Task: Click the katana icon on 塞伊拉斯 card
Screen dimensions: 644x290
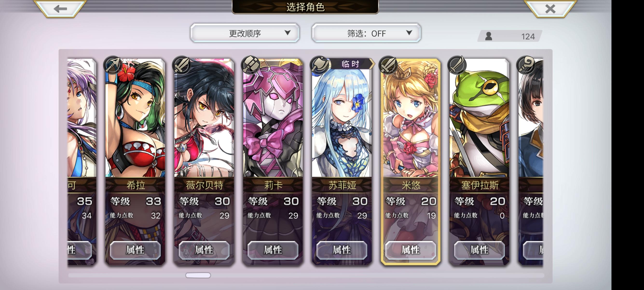Action: (x=457, y=65)
